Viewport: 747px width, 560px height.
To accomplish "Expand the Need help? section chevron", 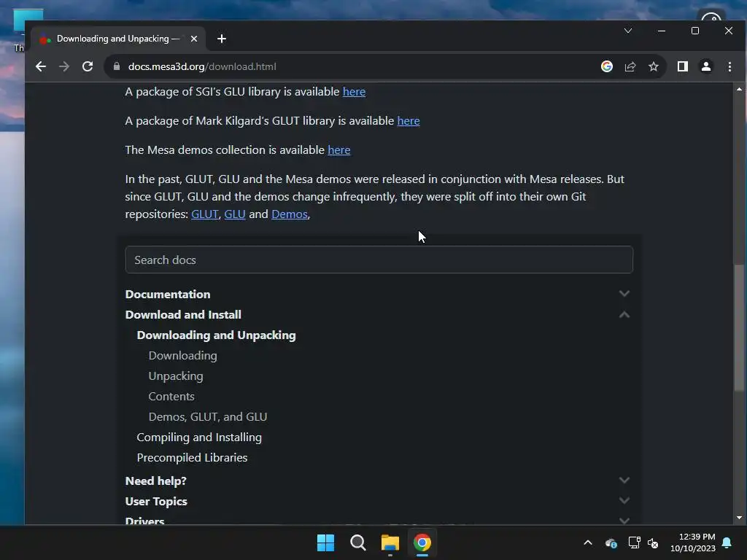I will tap(624, 480).
